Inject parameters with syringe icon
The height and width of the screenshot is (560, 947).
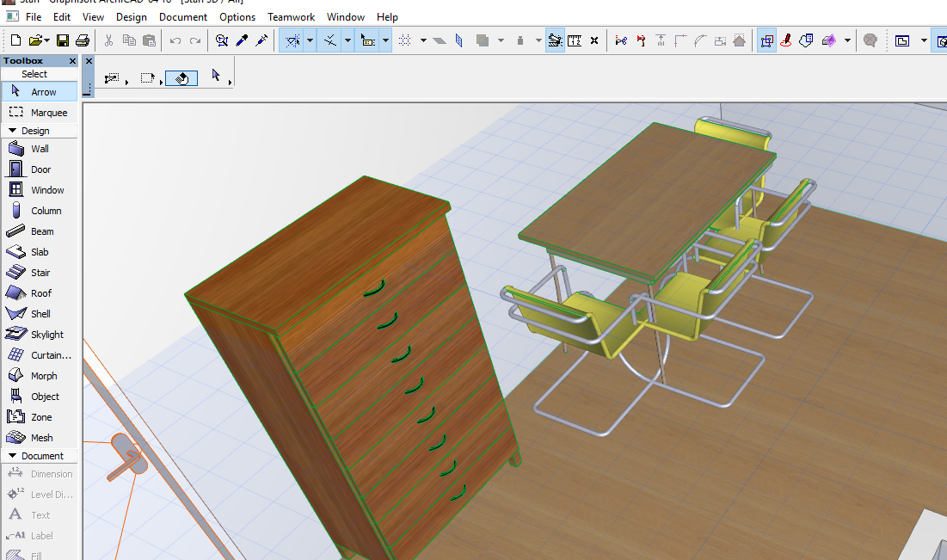pos(261,40)
